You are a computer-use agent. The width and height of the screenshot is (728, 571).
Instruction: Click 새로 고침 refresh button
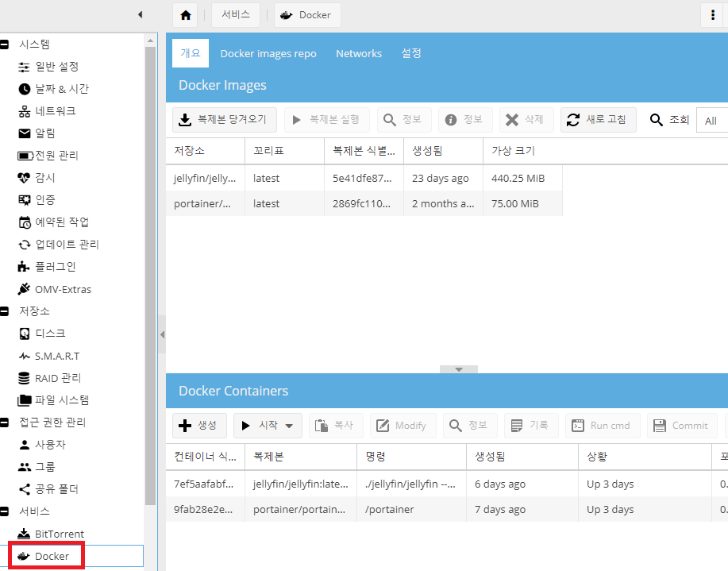(599, 120)
